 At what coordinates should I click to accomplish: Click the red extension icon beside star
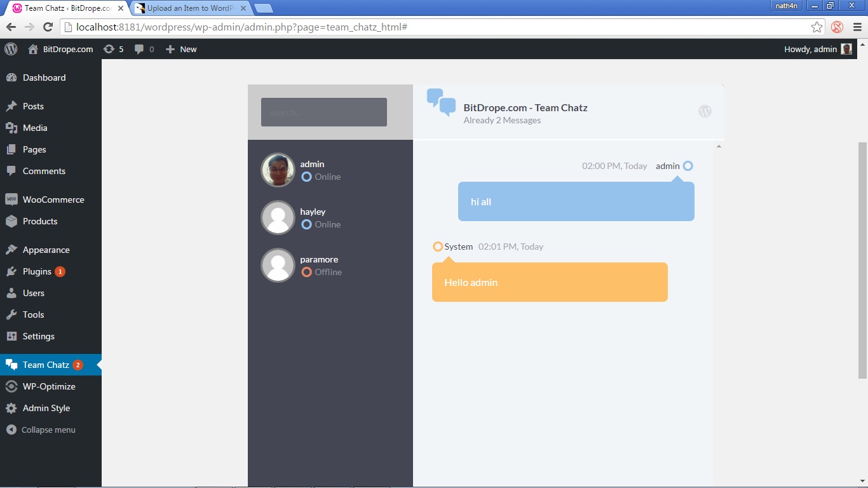point(837,27)
